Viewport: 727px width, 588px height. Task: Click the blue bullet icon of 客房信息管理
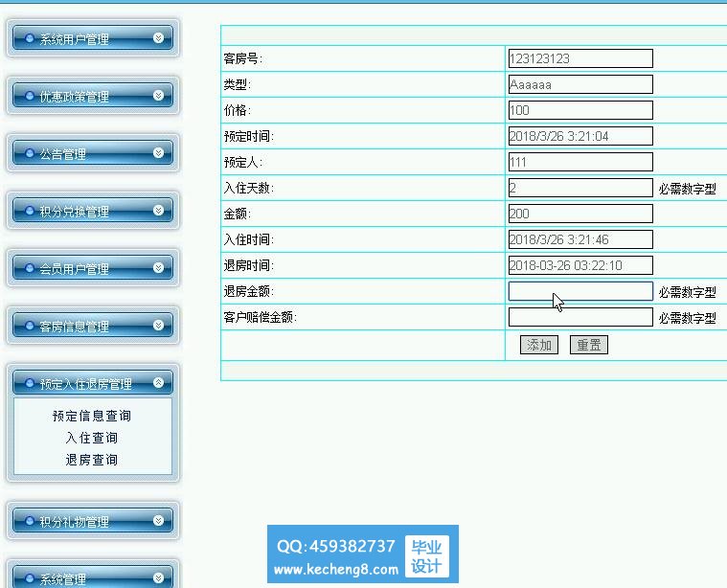[30, 326]
